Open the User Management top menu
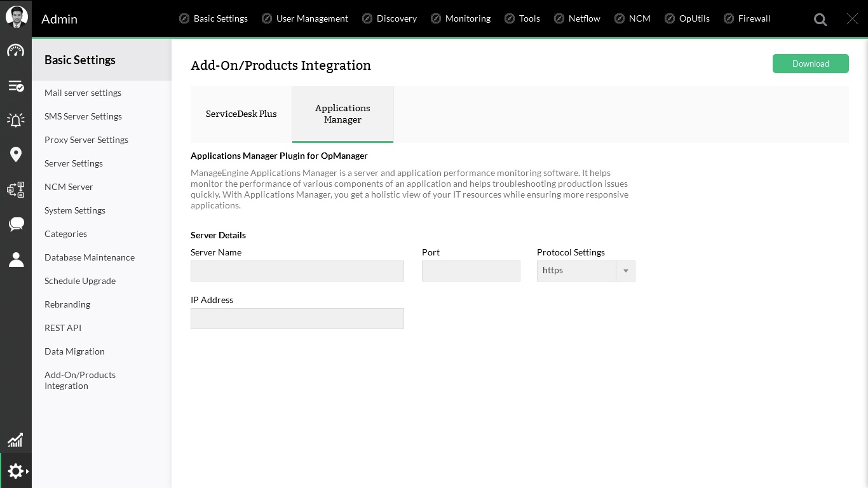868x488 pixels. 305,18
